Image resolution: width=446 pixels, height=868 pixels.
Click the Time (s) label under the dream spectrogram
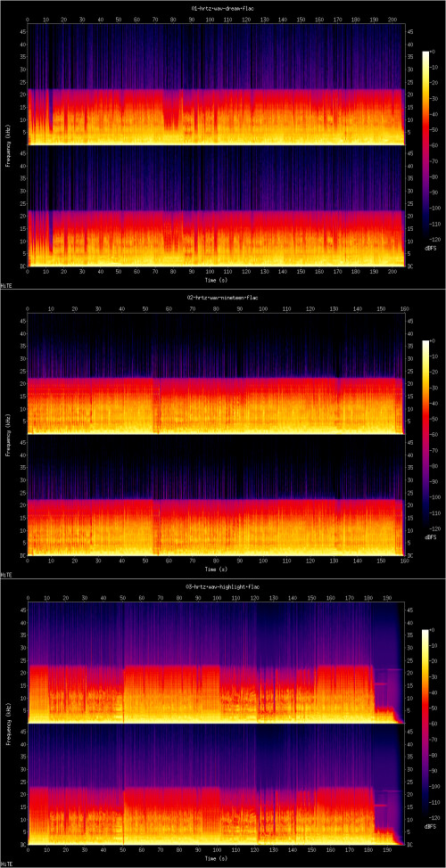pos(216,280)
